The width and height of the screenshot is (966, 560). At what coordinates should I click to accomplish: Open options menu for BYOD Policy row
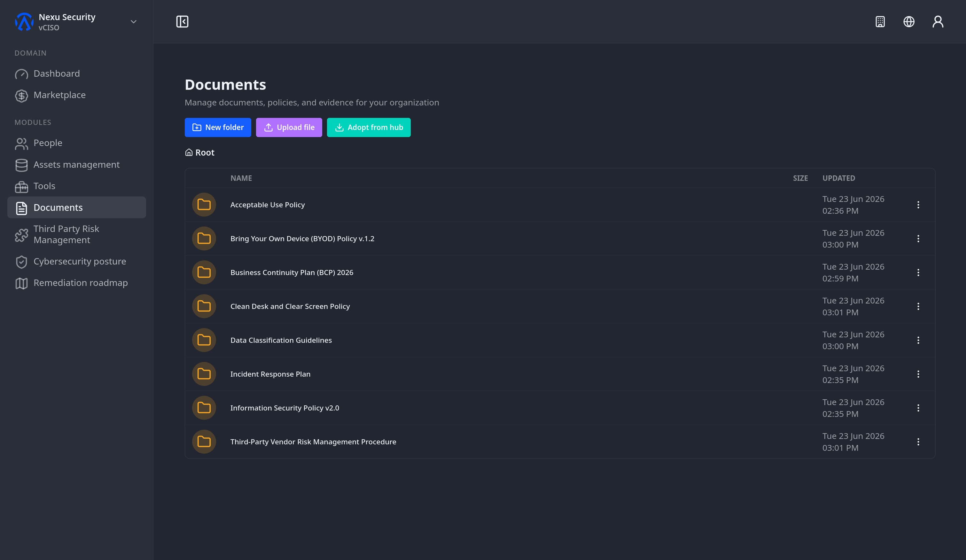[x=918, y=239]
